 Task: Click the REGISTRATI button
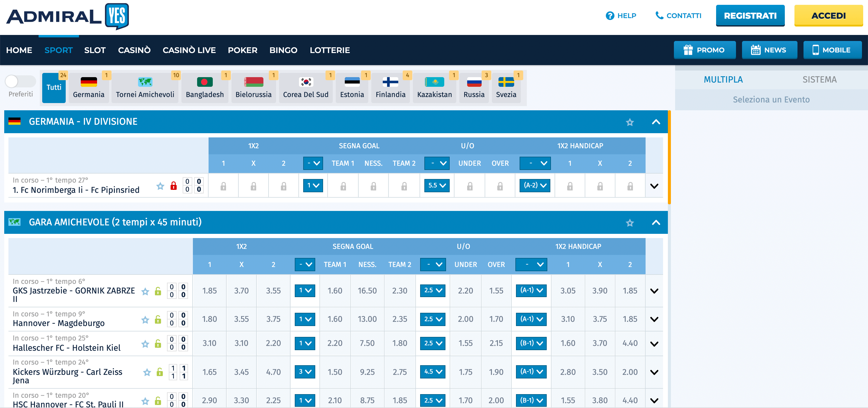pos(750,15)
